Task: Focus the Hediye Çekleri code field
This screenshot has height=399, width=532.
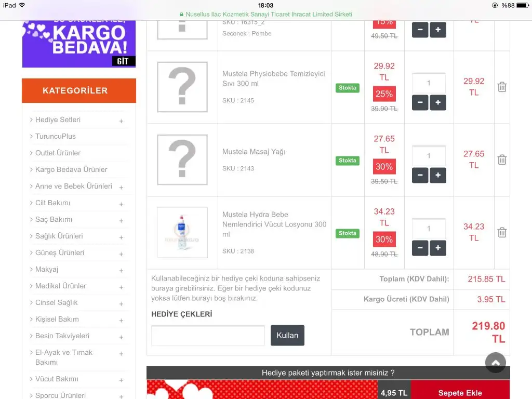Action: point(208,335)
